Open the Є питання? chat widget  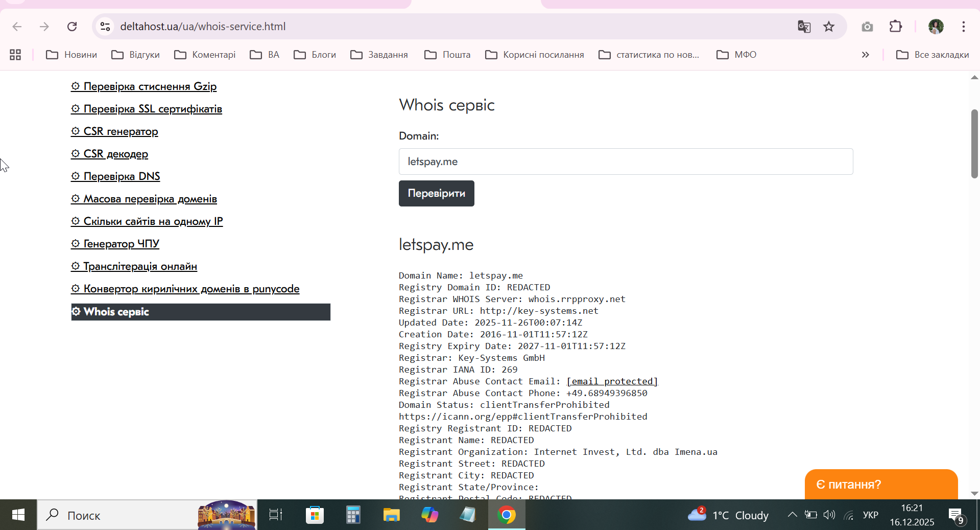tap(881, 484)
